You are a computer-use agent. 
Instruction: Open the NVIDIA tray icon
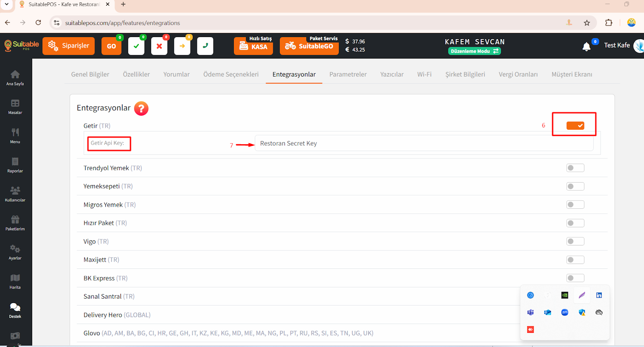tap(565, 295)
